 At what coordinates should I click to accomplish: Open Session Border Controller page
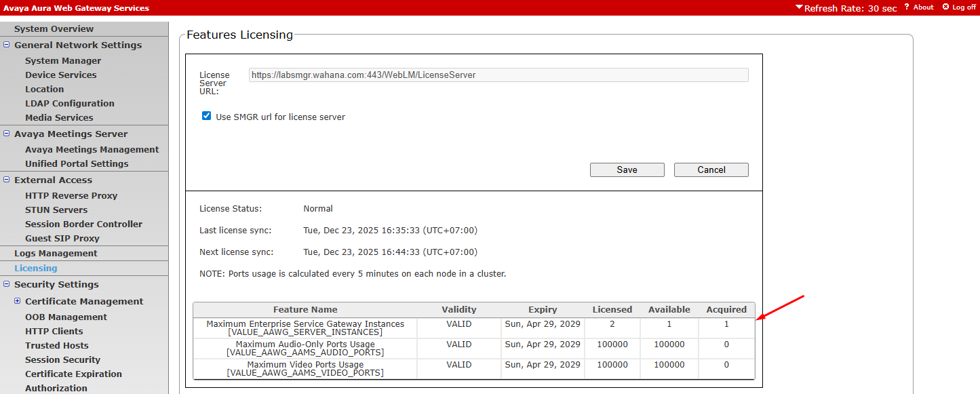click(83, 224)
